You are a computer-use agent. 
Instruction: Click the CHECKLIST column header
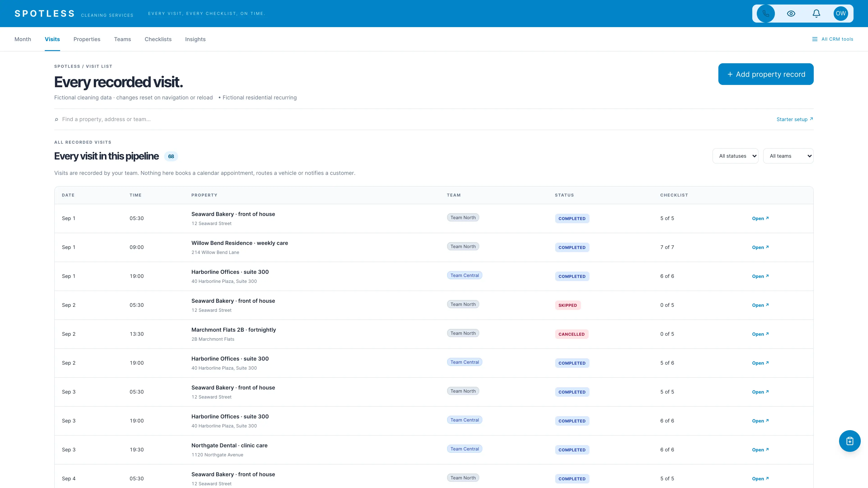tap(674, 195)
